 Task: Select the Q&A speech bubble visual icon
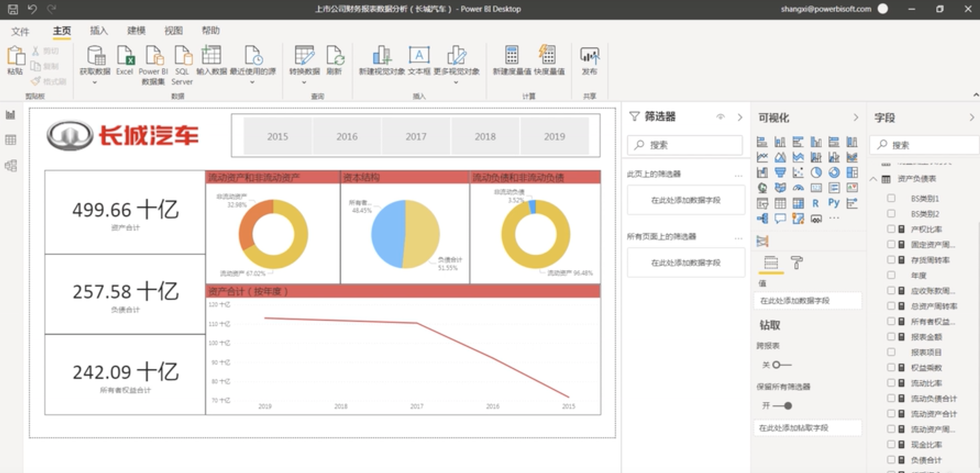(x=780, y=219)
